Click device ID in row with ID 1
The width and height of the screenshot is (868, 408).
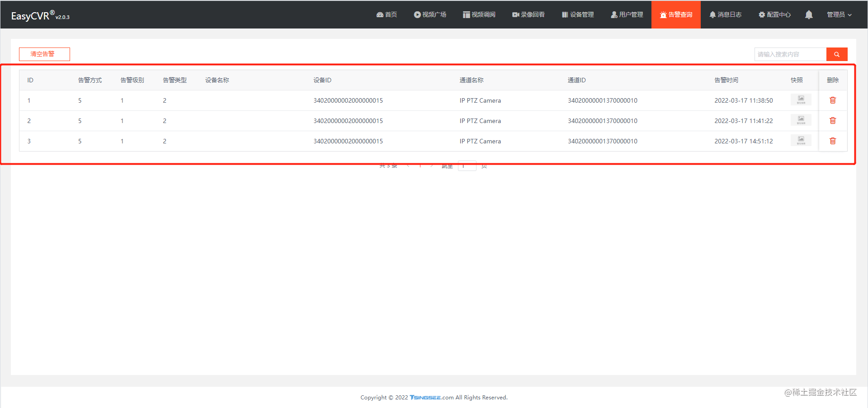[x=348, y=100]
